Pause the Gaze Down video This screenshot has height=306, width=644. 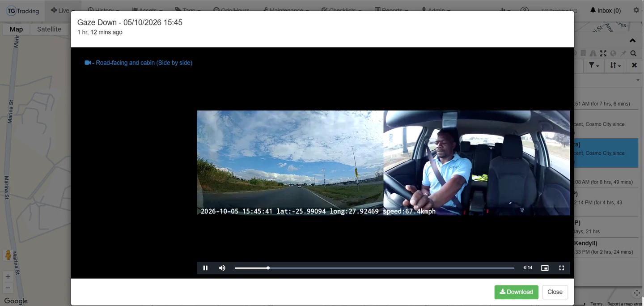coord(205,268)
